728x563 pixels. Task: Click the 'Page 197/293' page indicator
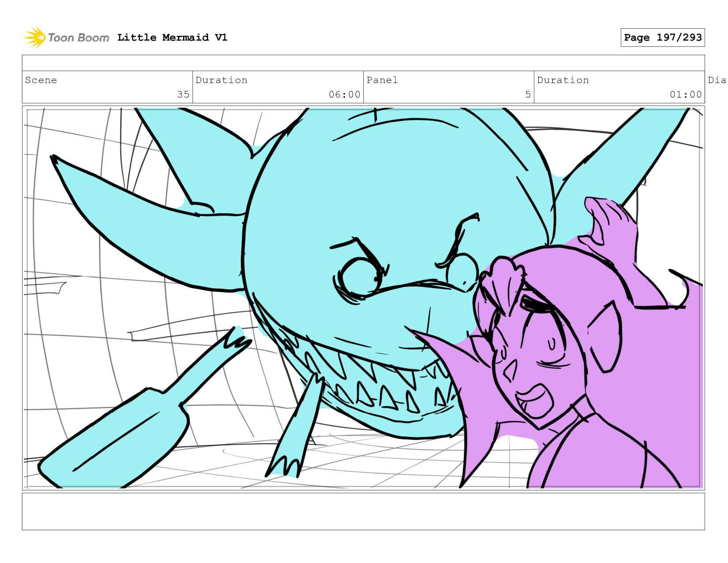click(663, 38)
